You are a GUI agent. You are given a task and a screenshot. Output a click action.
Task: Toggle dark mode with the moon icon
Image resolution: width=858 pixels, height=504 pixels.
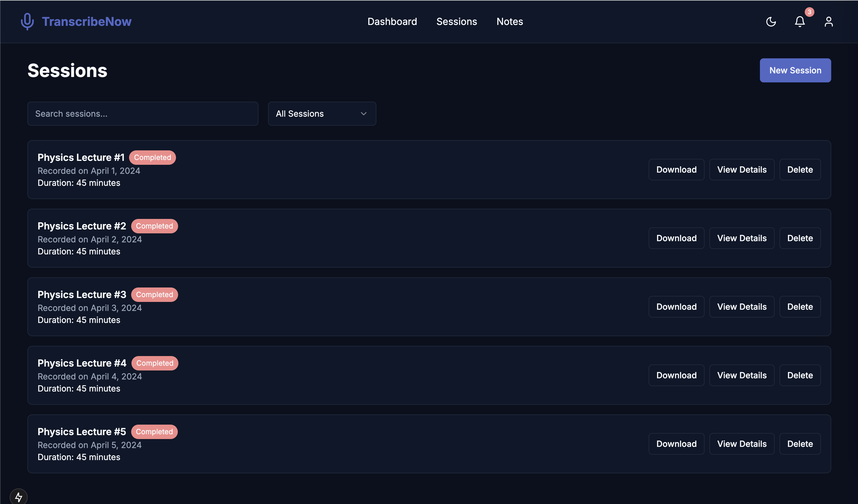tap(771, 21)
